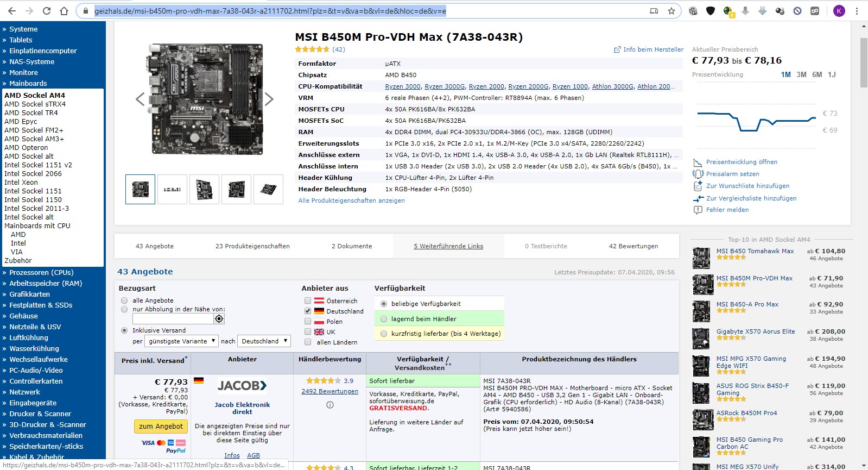Expand Monitore sidebar category
The height and width of the screenshot is (470, 868).
(x=23, y=72)
